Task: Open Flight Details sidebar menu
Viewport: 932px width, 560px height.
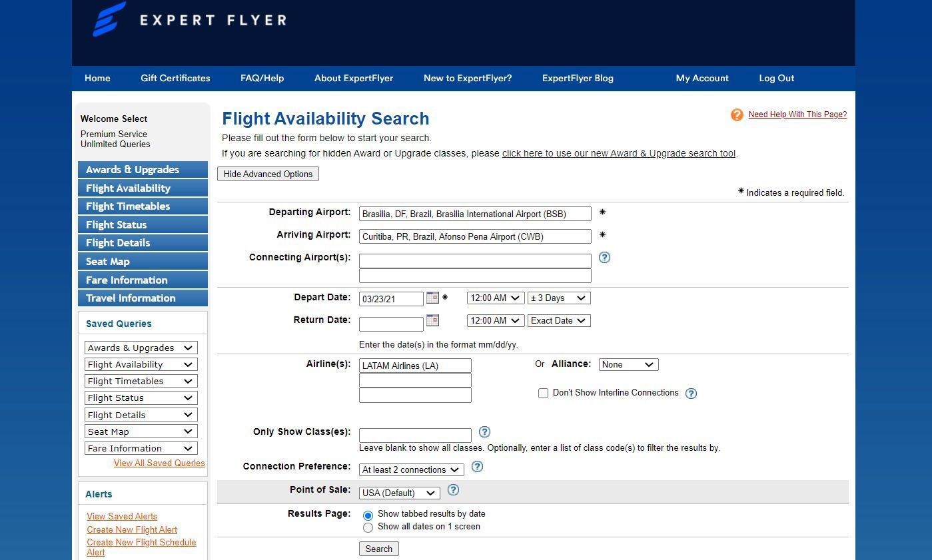Action: pos(143,242)
